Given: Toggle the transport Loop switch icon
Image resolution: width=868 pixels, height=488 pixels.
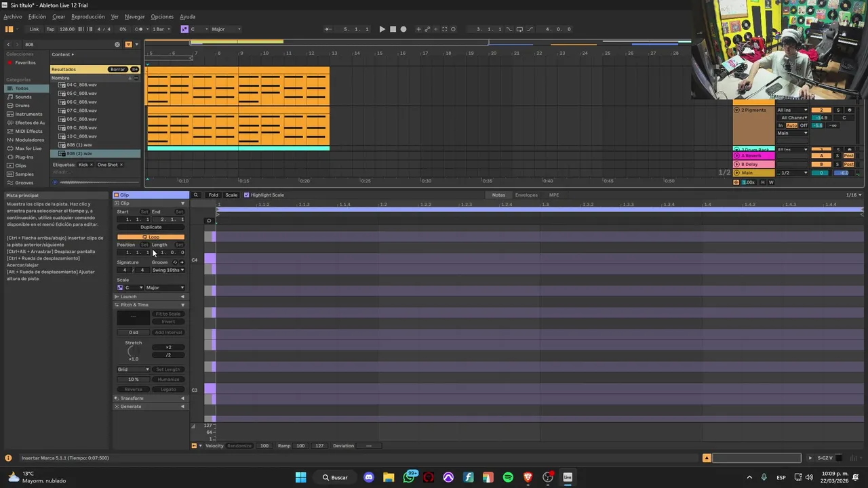Looking at the screenshot, I should tap(519, 29).
